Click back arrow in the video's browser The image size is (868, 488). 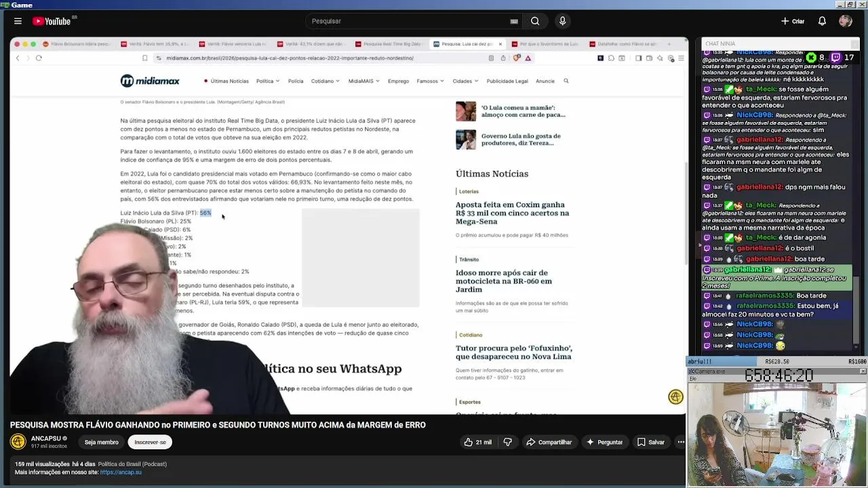point(18,58)
